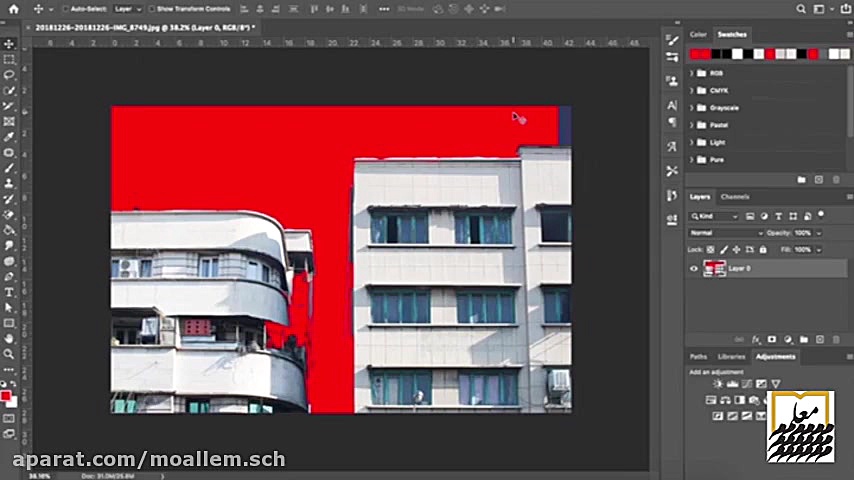
Task: Select the Spot Healing Brush tool
Action: [x=9, y=153]
